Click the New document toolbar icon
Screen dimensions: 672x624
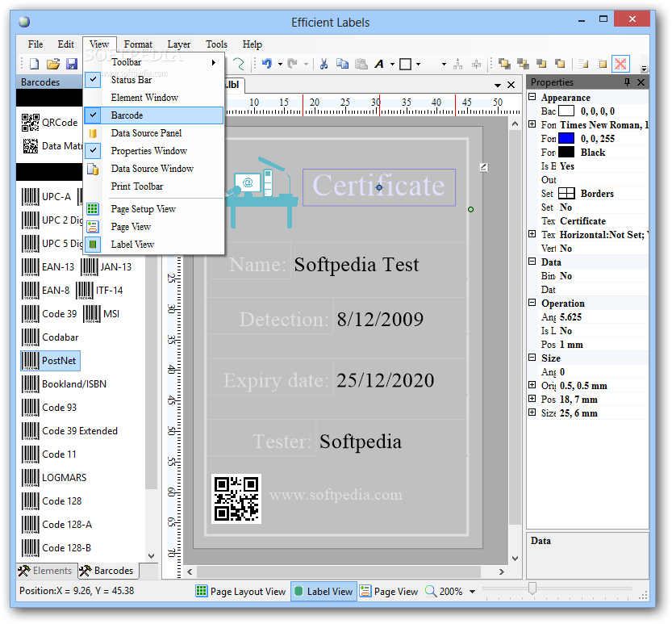point(34,65)
